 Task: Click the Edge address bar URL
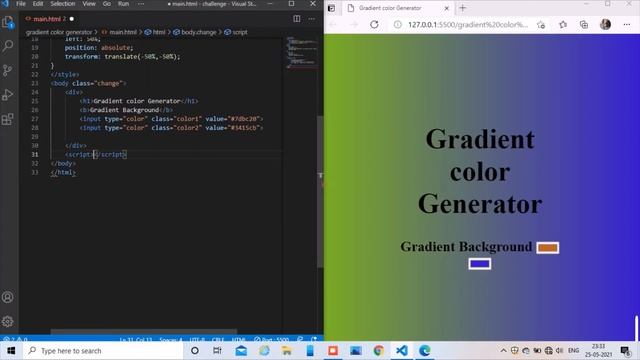click(x=468, y=24)
